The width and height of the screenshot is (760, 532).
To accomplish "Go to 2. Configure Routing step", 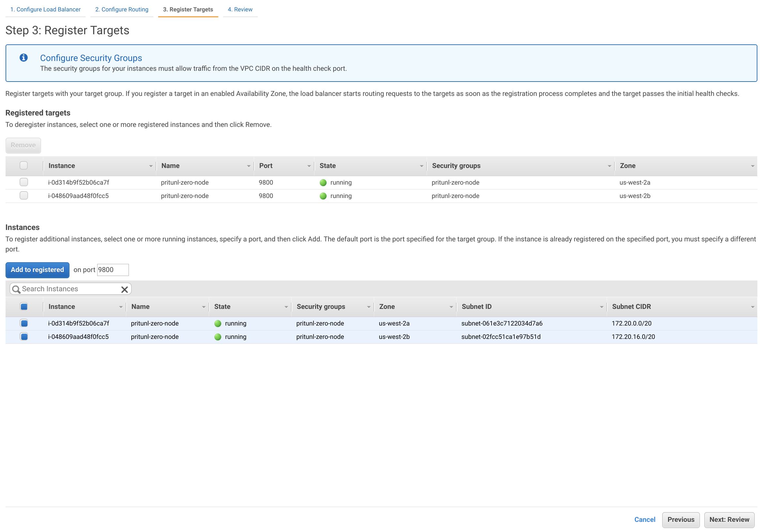I will pyautogui.click(x=121, y=9).
